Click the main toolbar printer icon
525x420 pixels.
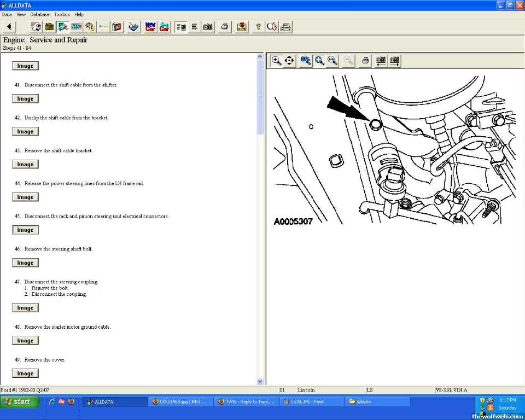coord(224,26)
